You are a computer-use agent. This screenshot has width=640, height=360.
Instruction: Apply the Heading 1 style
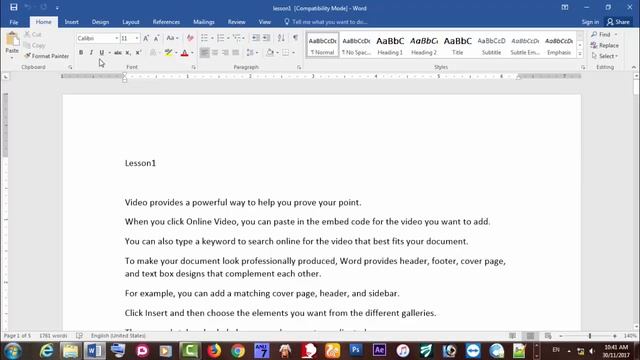pyautogui.click(x=390, y=45)
